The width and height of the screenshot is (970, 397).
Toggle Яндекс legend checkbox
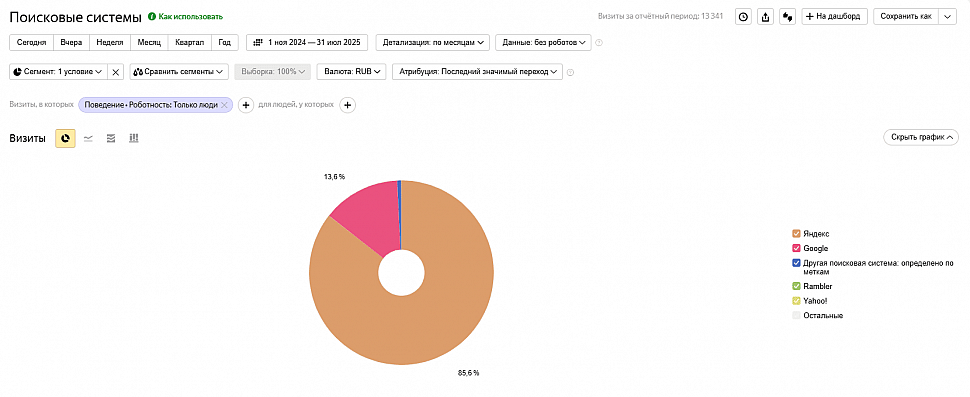797,234
